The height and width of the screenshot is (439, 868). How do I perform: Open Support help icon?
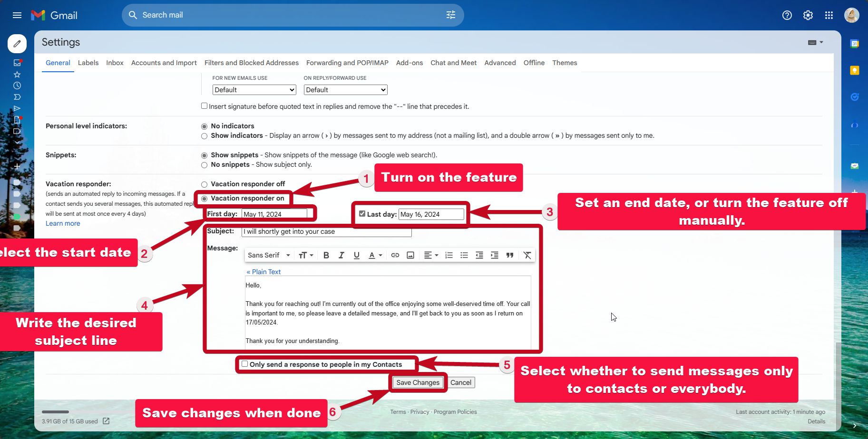pyautogui.click(x=787, y=15)
